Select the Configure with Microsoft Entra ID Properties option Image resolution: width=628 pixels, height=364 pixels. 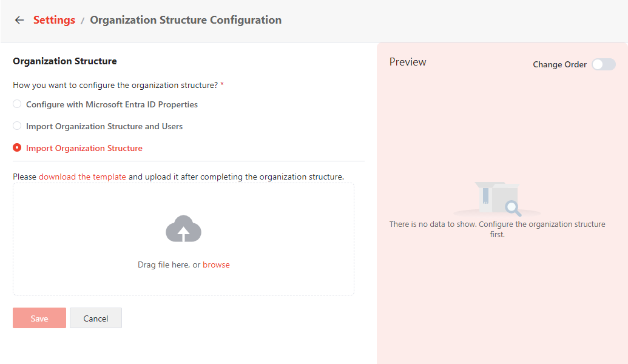coord(16,104)
